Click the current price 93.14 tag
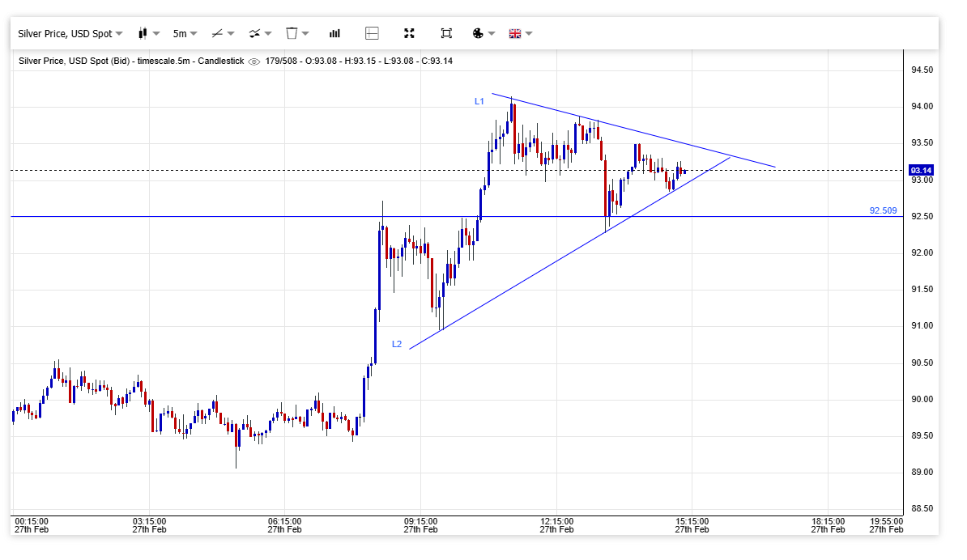 [921, 170]
